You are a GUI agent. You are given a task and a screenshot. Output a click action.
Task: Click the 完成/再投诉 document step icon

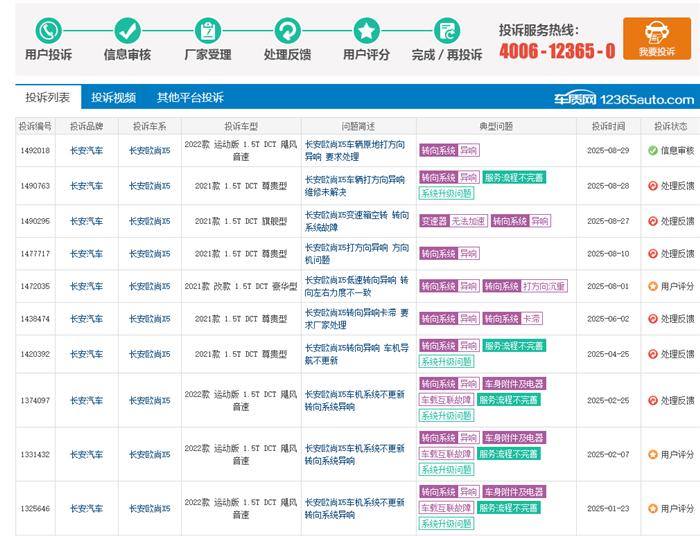click(446, 30)
